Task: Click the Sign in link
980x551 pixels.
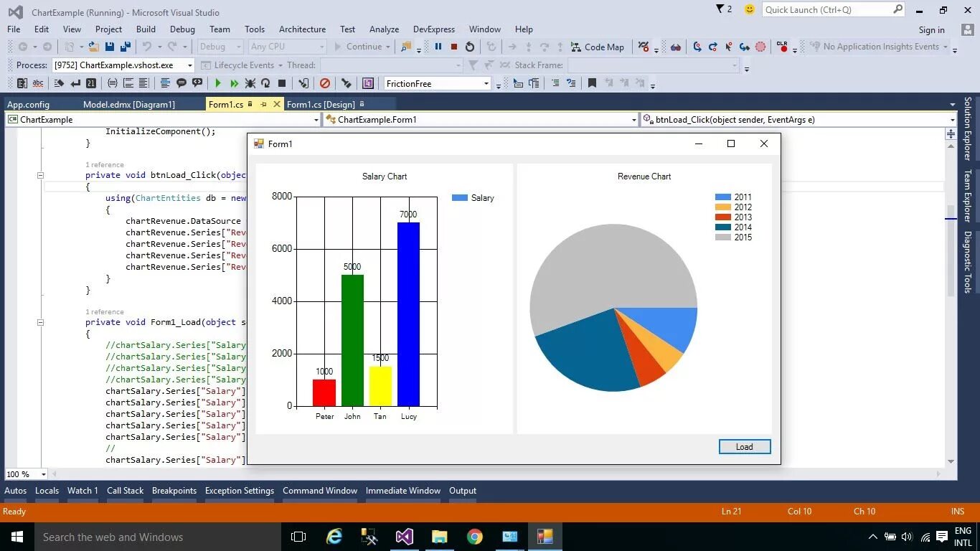Action: (x=931, y=30)
